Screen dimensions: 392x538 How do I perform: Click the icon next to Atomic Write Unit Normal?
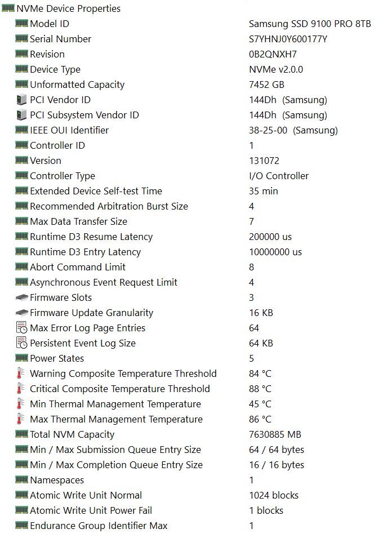pyautogui.click(x=21, y=495)
